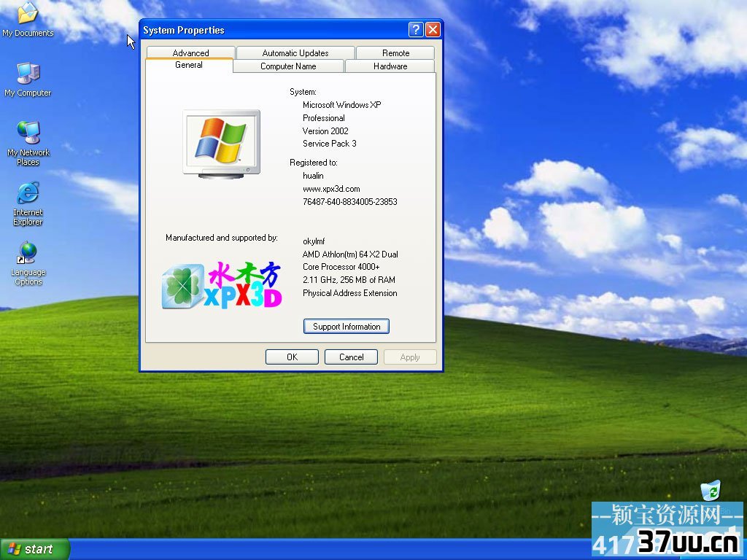Switch to the Advanced tab

[190, 52]
